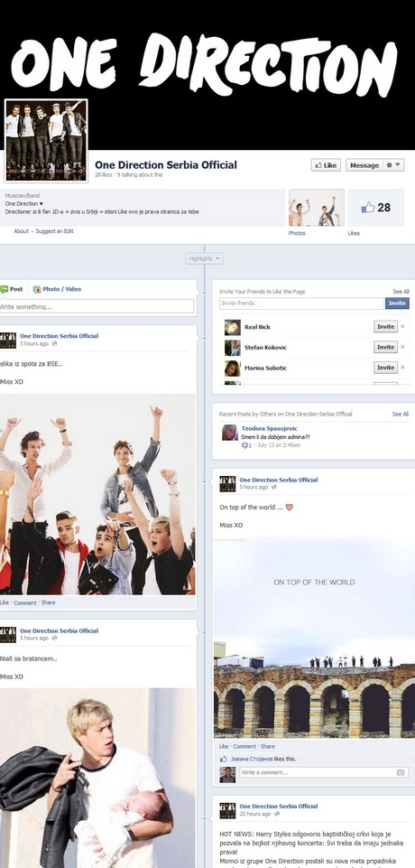The width and height of the screenshot is (415, 868).
Task: Open See All recent posts by others
Action: click(401, 414)
